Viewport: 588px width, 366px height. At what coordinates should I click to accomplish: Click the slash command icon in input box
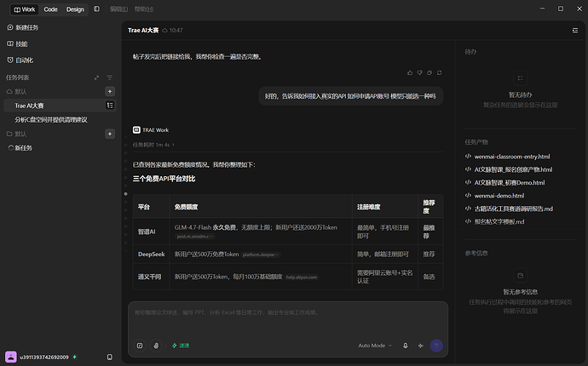click(x=140, y=346)
